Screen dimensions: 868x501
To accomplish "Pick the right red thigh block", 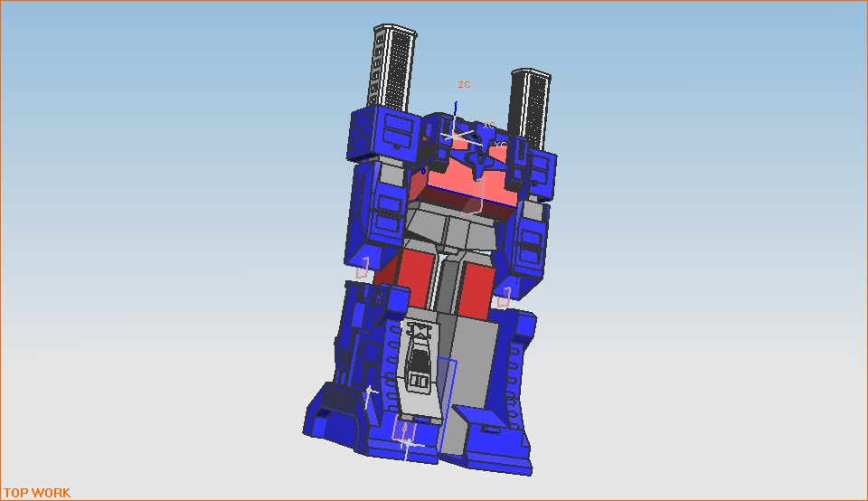I will [x=476, y=288].
